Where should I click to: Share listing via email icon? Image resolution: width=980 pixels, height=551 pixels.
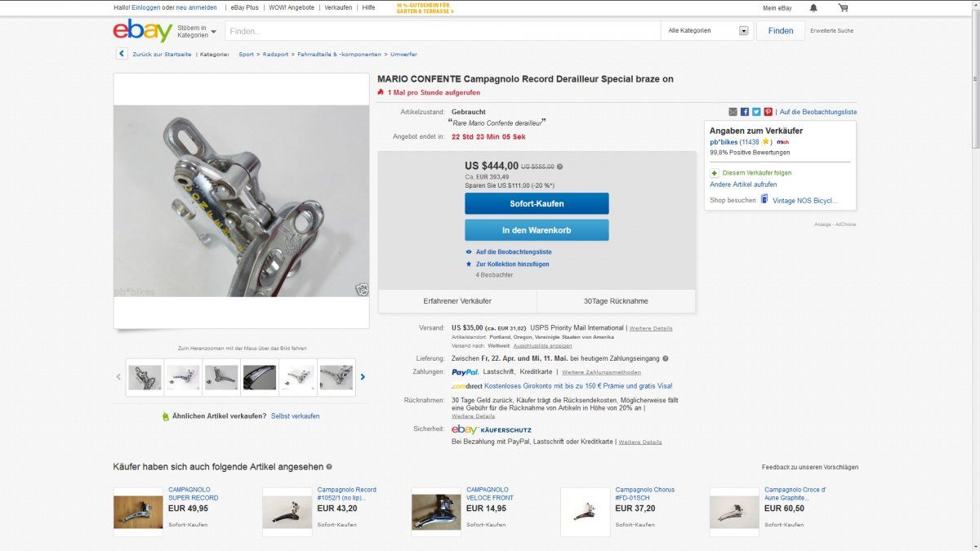[x=733, y=112]
